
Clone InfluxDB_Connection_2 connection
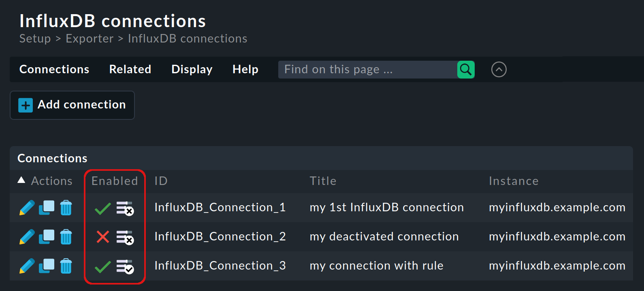pos(47,237)
